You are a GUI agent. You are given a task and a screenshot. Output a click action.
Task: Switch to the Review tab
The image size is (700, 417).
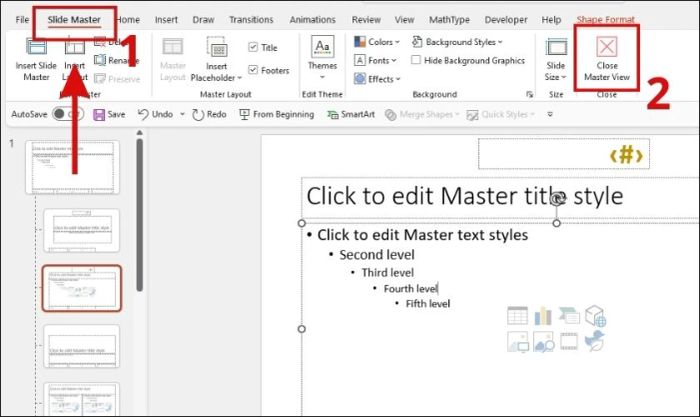pos(366,20)
